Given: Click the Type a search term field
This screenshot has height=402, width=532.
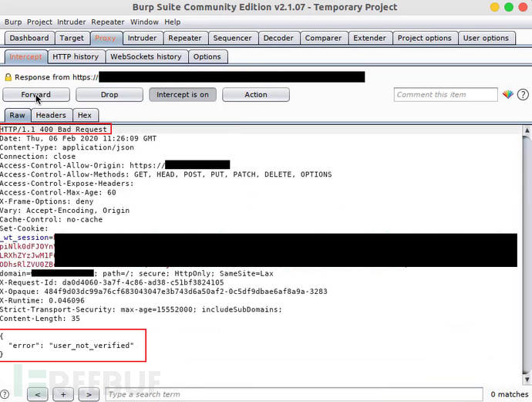Looking at the screenshot, I should pyautogui.click(x=294, y=394).
